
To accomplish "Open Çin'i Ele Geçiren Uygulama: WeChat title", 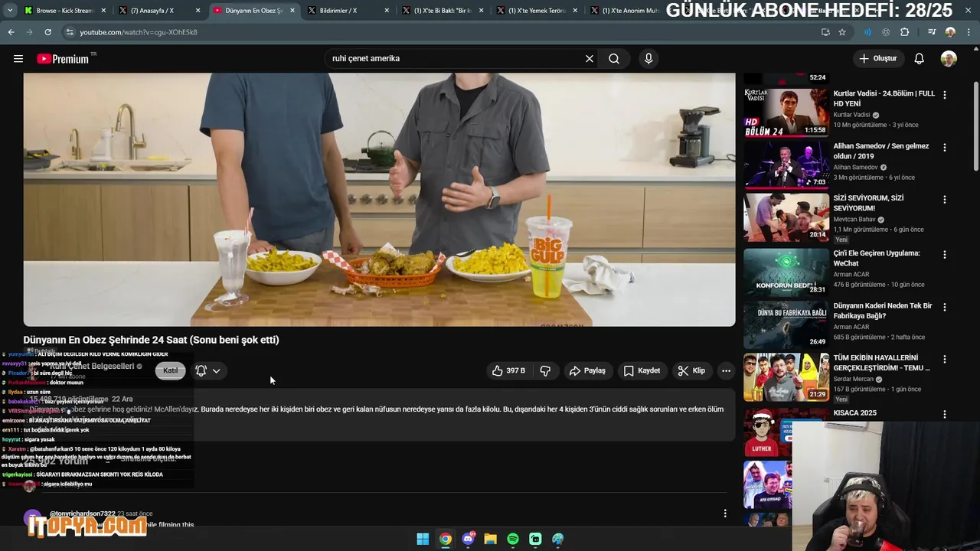I will [x=877, y=258].
